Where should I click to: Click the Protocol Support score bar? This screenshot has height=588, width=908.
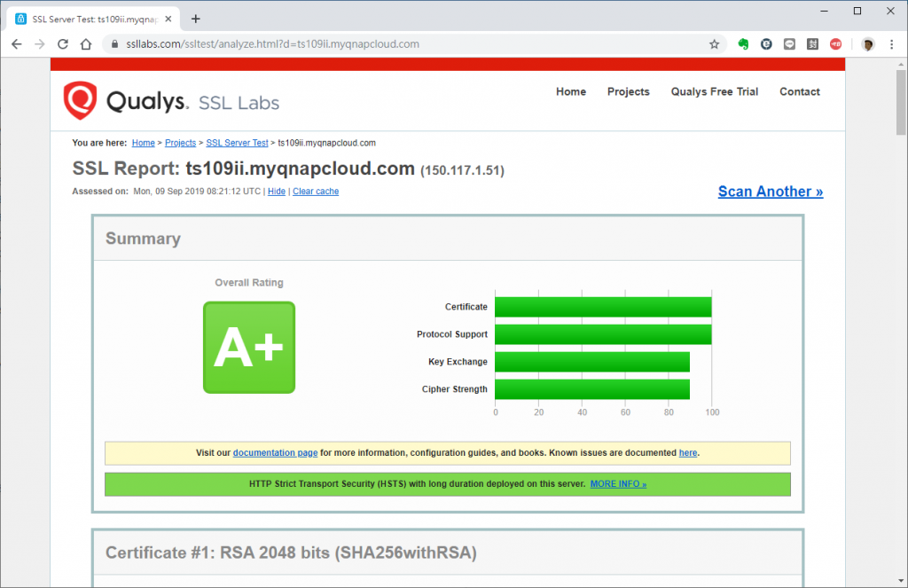click(603, 334)
